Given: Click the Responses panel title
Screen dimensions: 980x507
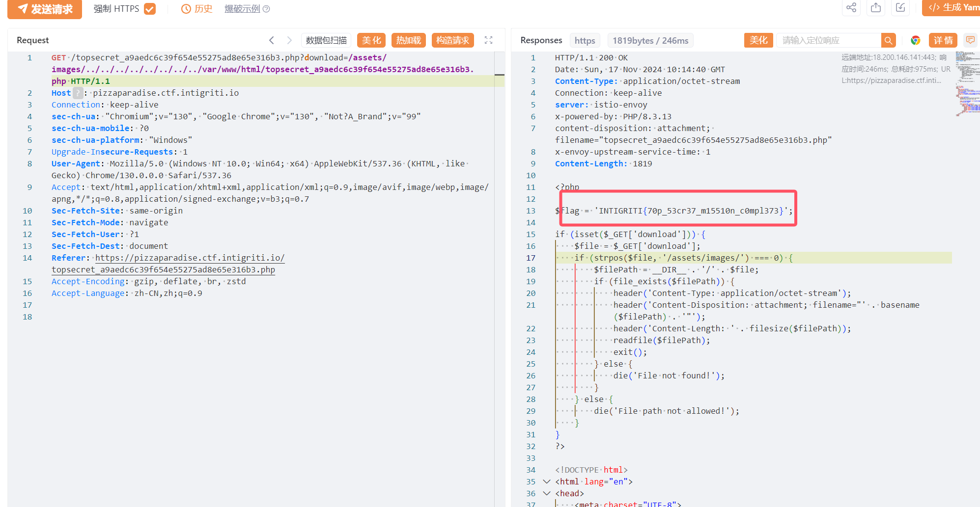Looking at the screenshot, I should pos(541,40).
